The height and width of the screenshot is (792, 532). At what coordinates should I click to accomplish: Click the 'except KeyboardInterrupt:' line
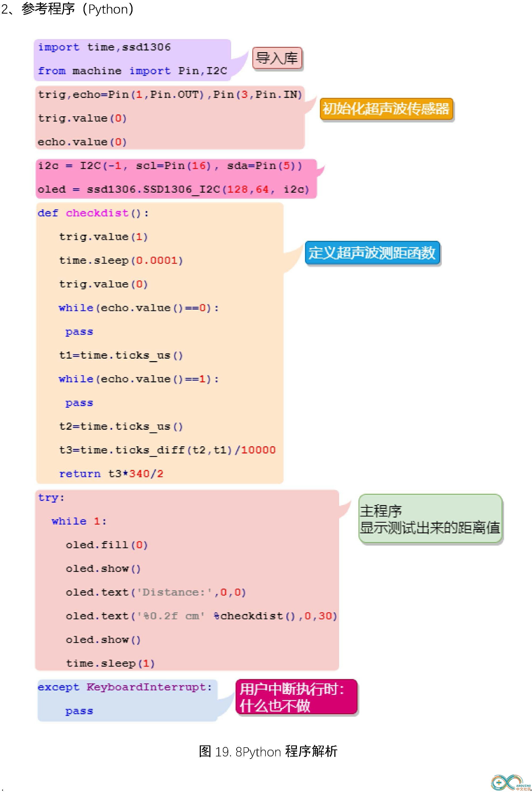[x=125, y=687]
